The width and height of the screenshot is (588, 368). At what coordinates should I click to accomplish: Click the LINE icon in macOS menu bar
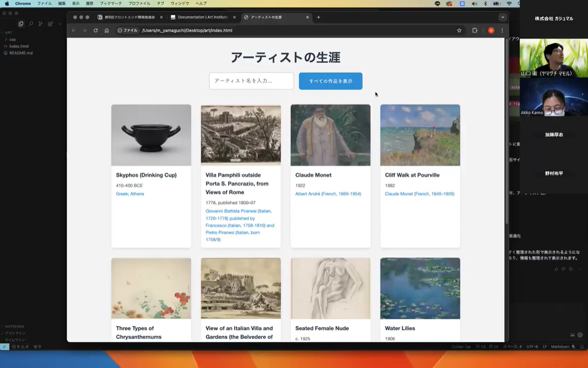click(437, 3)
